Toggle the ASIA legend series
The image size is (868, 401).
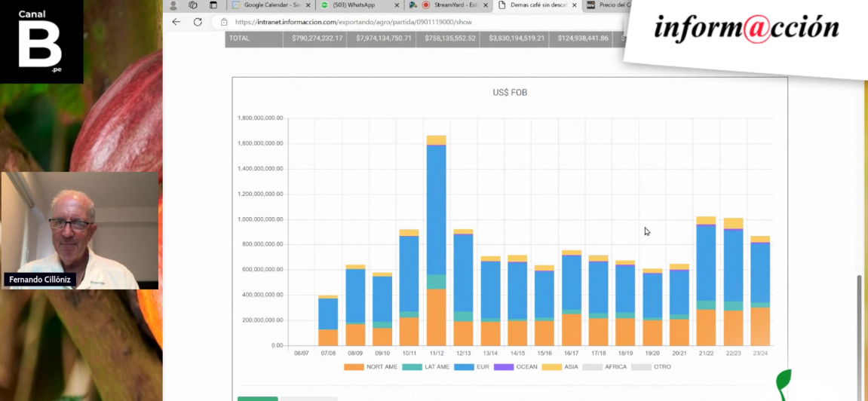(560, 367)
